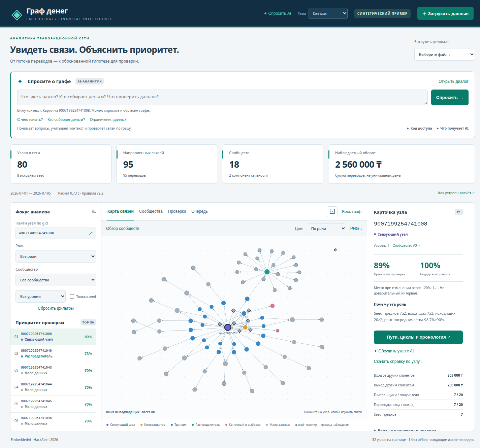Open the Открыть диалог link
This screenshot has height=448, width=480.
pyautogui.click(x=453, y=81)
